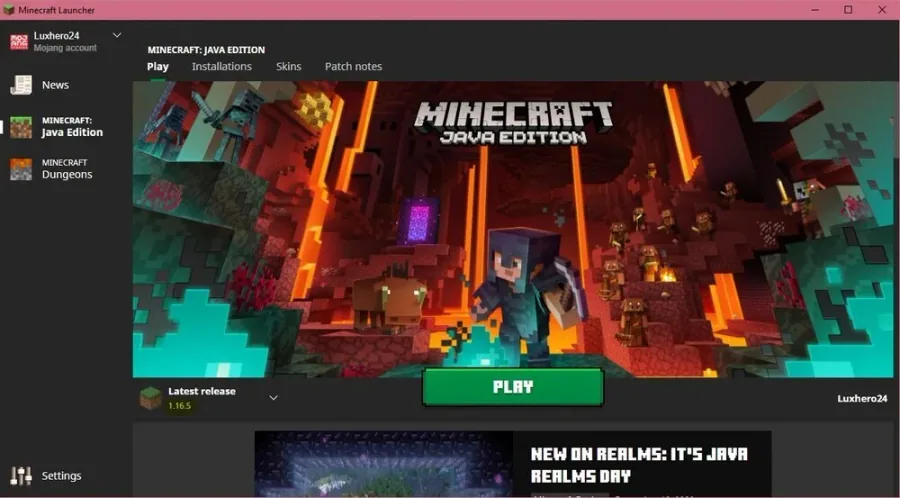Switch to the Installations tab
900x498 pixels.
pyautogui.click(x=222, y=67)
